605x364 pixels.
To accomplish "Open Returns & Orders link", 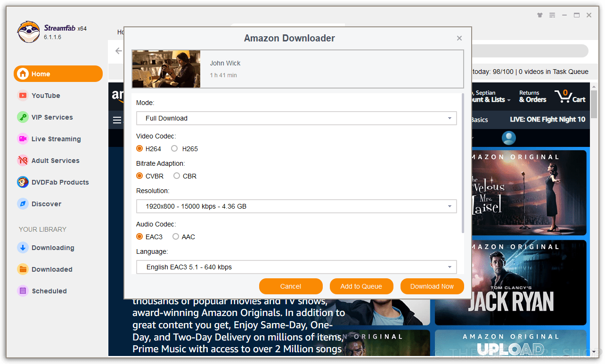I will tap(532, 96).
